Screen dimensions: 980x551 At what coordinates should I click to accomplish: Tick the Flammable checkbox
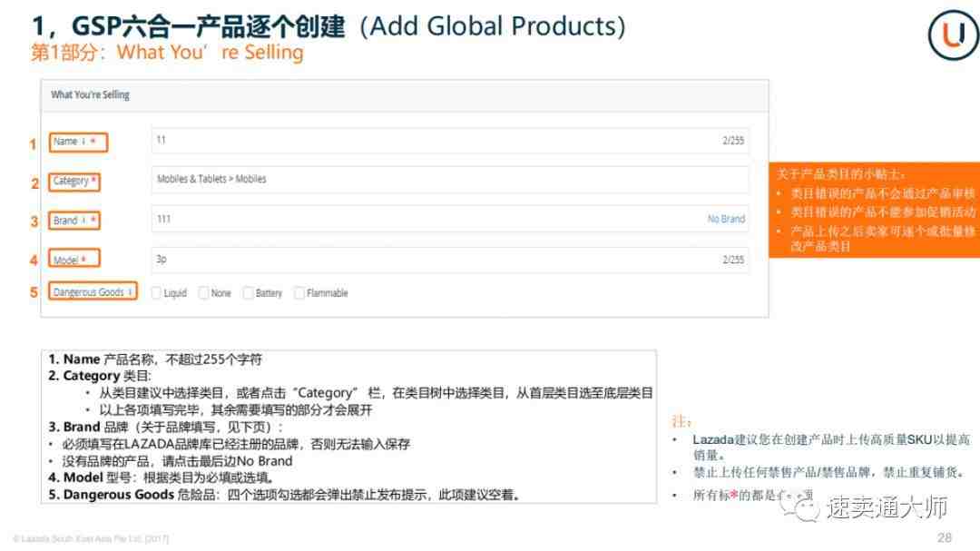pos(299,292)
